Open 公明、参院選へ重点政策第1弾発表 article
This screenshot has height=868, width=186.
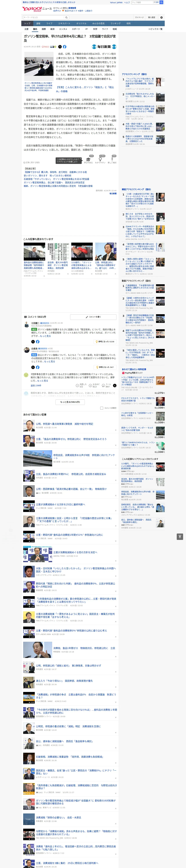pos(64,424)
